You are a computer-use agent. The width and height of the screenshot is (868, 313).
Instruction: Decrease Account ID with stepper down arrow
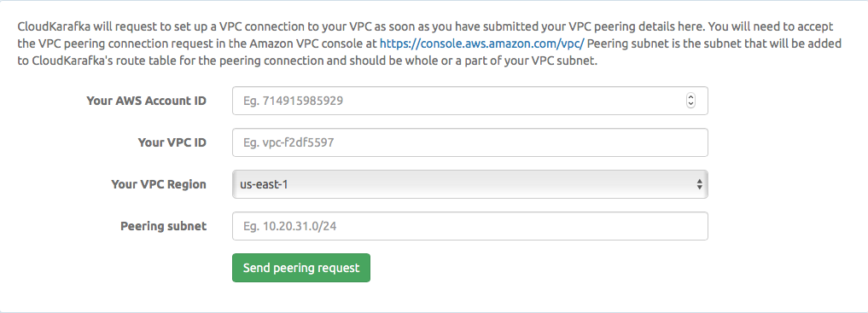(690, 104)
